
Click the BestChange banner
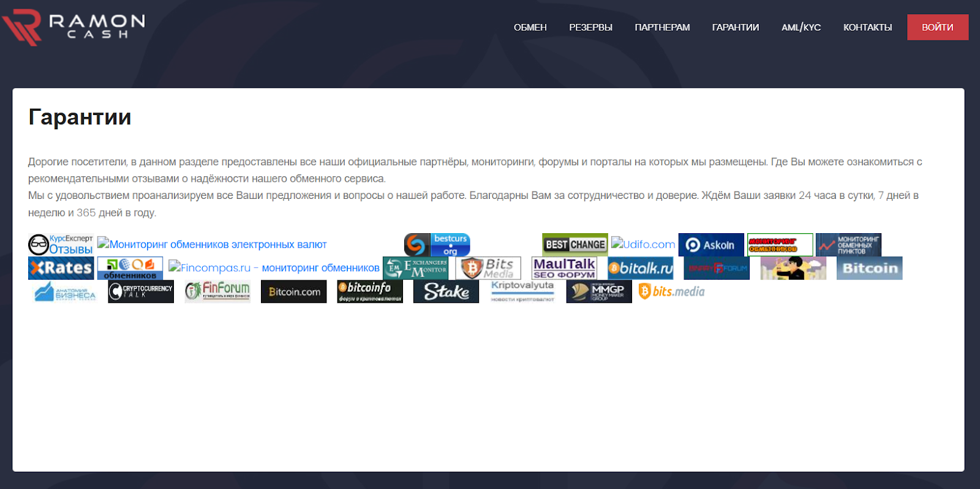tap(575, 245)
